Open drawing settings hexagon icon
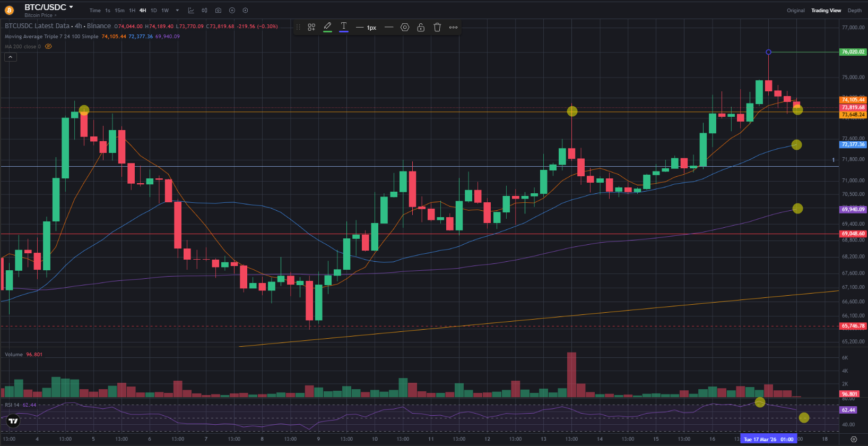Image resolution: width=868 pixels, height=446 pixels. point(405,27)
